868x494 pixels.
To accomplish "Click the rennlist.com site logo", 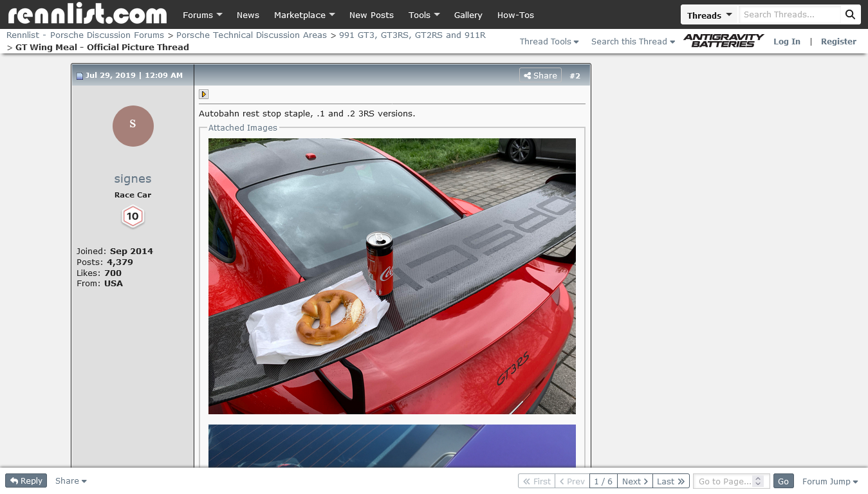I will pos(87,14).
